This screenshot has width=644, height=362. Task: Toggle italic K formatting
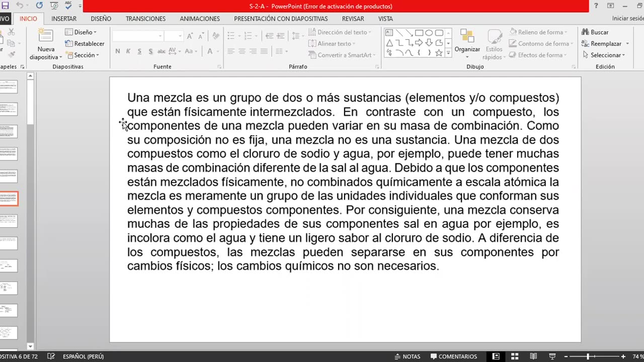[x=128, y=51]
